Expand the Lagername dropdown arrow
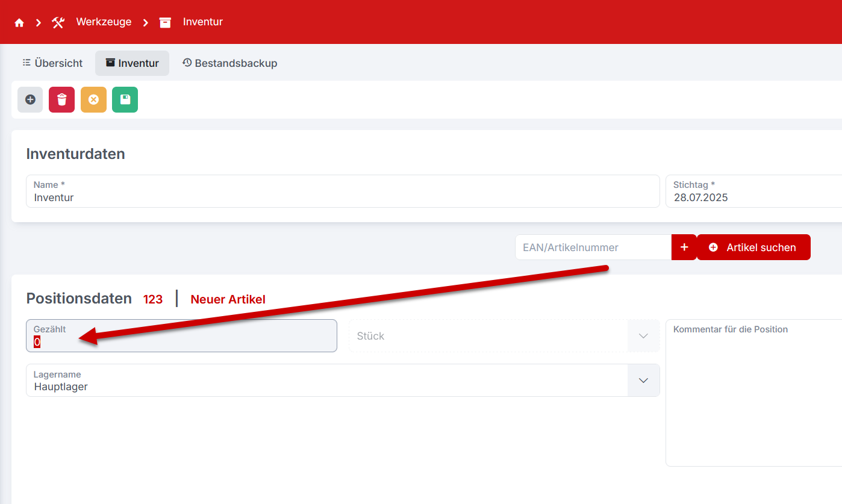842x504 pixels. pos(643,381)
